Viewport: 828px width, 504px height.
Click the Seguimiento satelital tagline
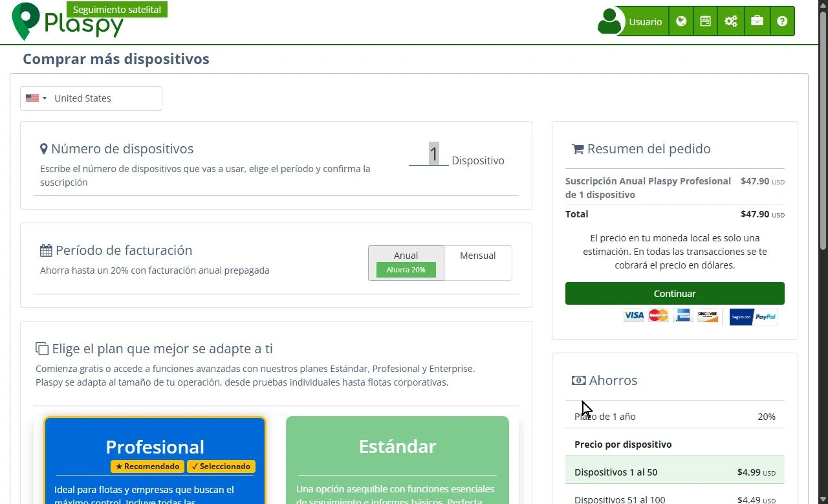click(117, 10)
